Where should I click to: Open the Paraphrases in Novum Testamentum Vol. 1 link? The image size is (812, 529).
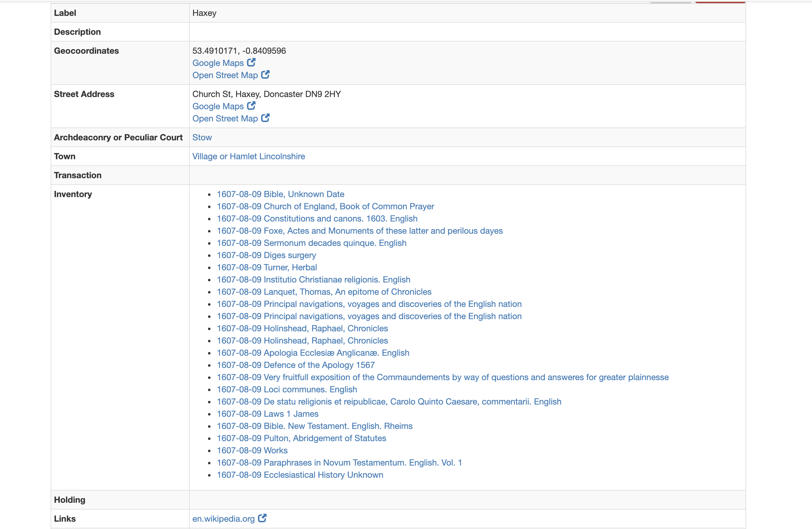339,462
